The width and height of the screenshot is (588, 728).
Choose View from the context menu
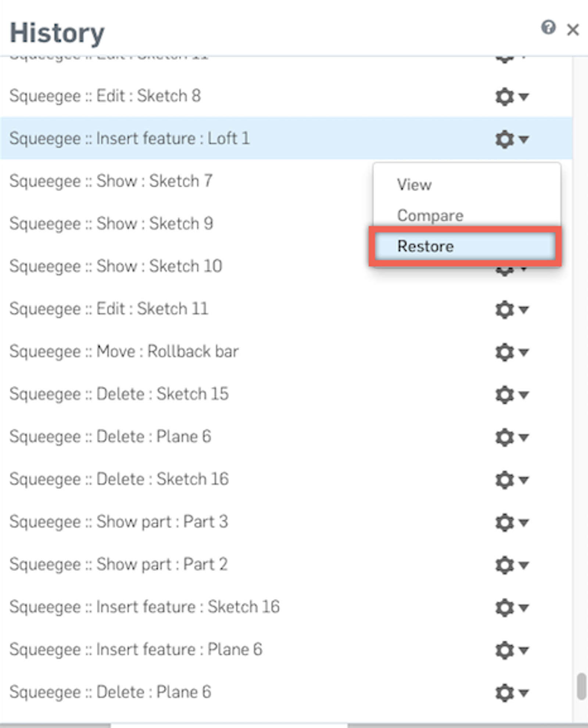coord(414,185)
